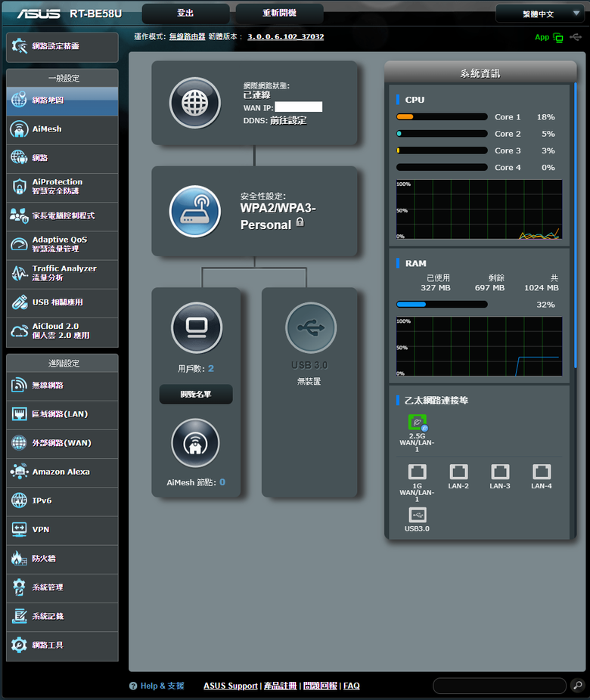Click the AiMesh node icon
Image resolution: width=590 pixels, height=700 pixels.
(x=195, y=443)
